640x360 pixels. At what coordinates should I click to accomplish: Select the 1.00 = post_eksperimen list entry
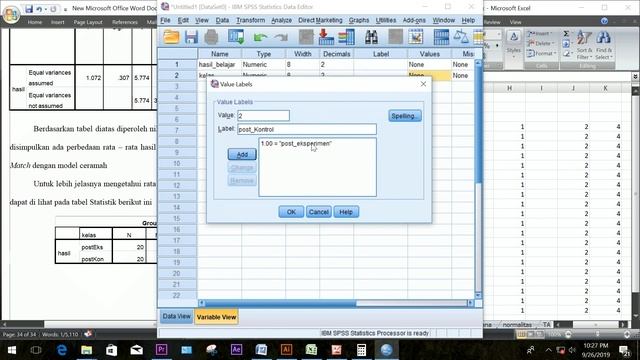coord(296,144)
